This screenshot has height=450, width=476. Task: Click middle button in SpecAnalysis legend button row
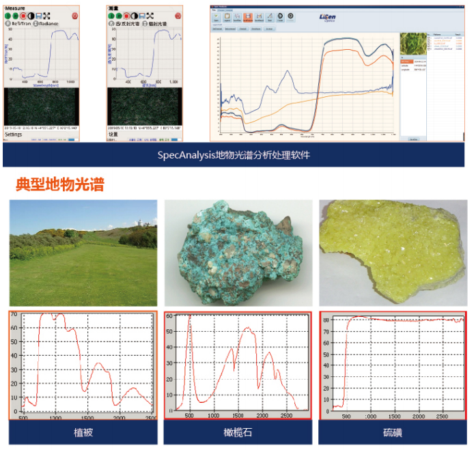[243, 29]
